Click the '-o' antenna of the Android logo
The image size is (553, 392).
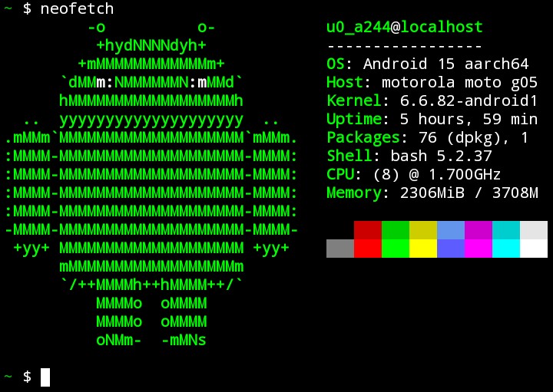point(96,28)
